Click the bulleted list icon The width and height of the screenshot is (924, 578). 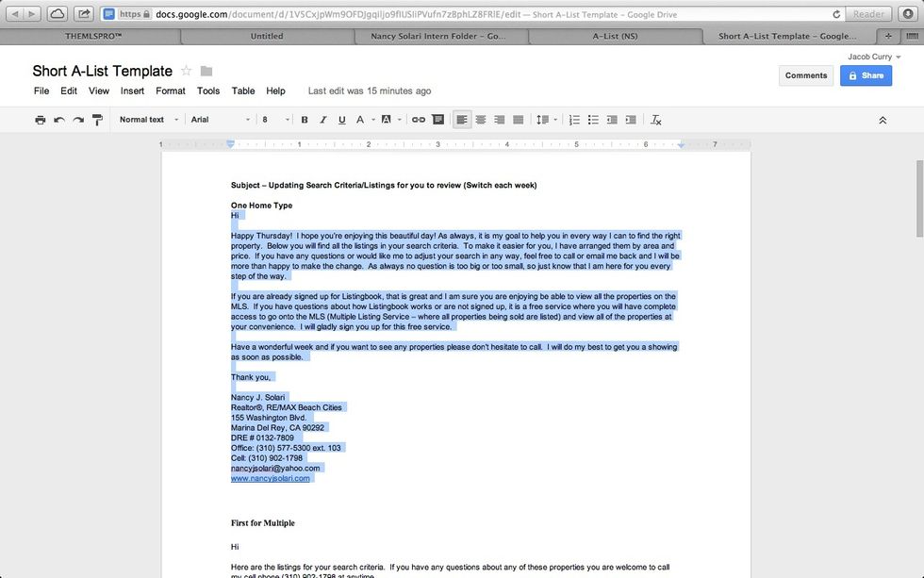pos(593,120)
